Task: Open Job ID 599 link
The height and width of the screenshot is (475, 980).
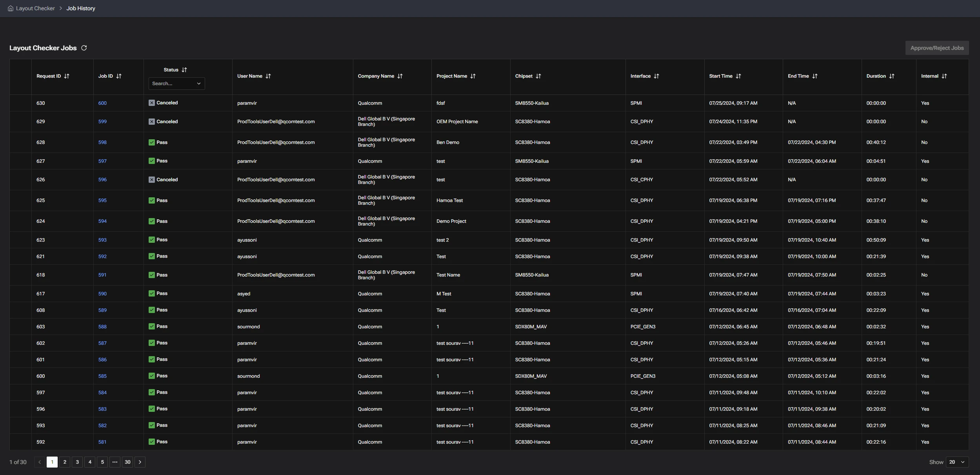Action: point(102,122)
